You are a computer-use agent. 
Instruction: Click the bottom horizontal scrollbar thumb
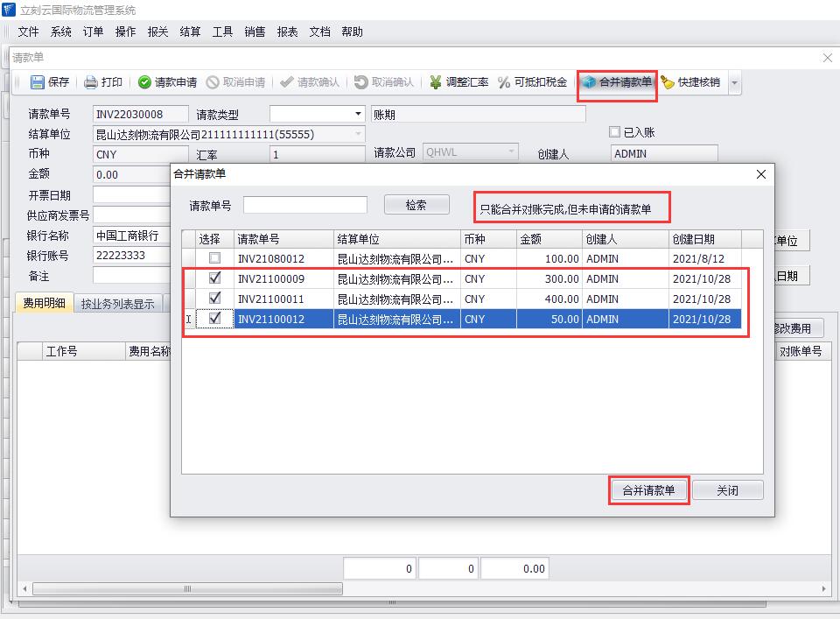pos(188,589)
